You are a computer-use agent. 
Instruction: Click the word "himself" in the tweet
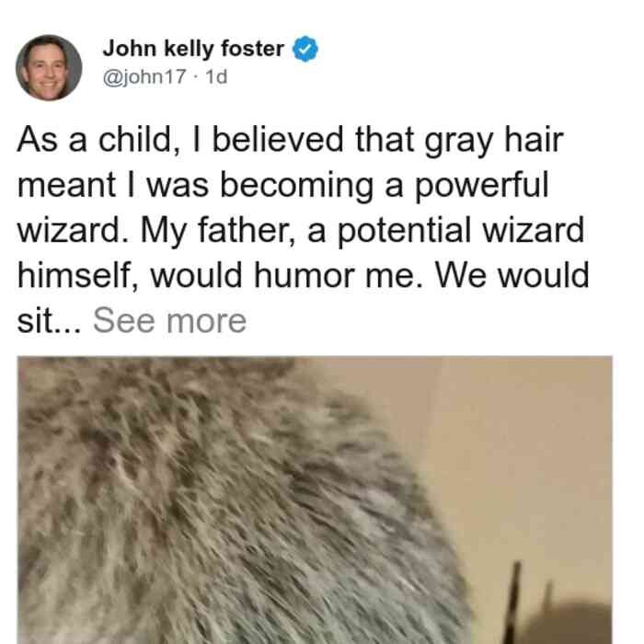(78, 276)
